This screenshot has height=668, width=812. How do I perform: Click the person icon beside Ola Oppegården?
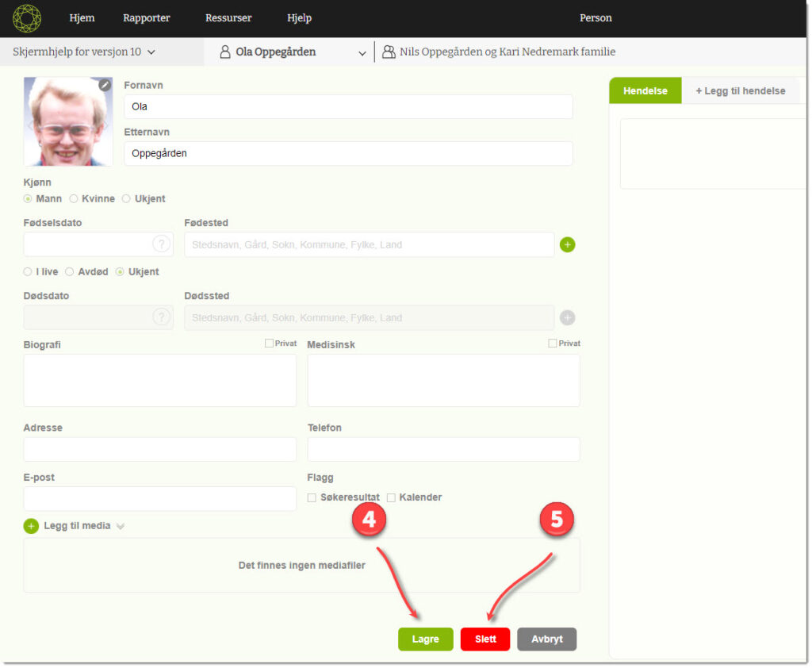[225, 52]
